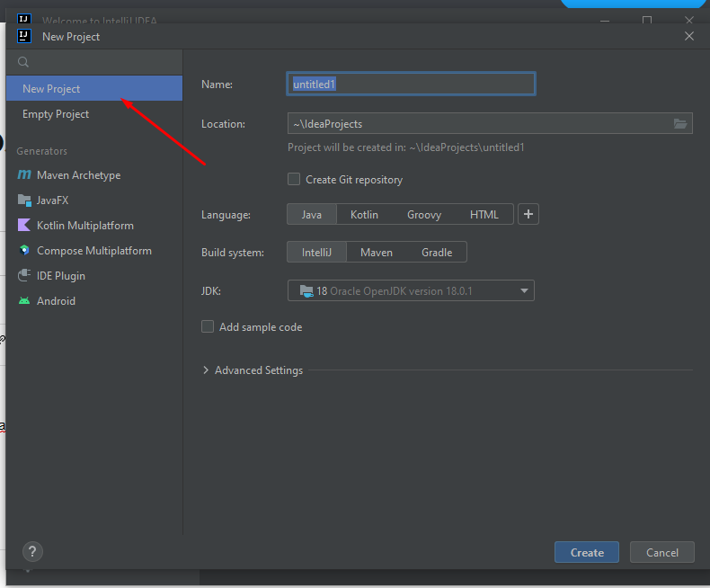The width and height of the screenshot is (710, 588).
Task: Click the IntelliJ logo in New Project title bar
Action: click(x=24, y=36)
